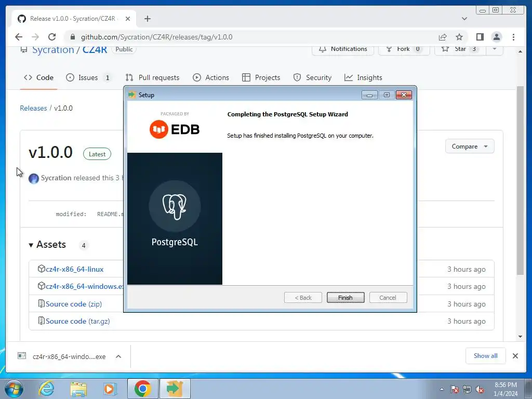
Task: Close the Chrome downloads bar
Action: [x=515, y=356]
